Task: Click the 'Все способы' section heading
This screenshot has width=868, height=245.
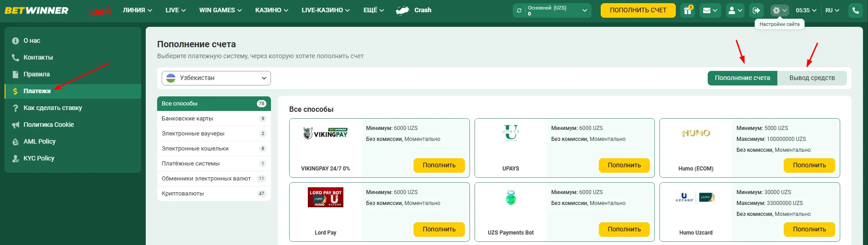Action: coord(311,110)
